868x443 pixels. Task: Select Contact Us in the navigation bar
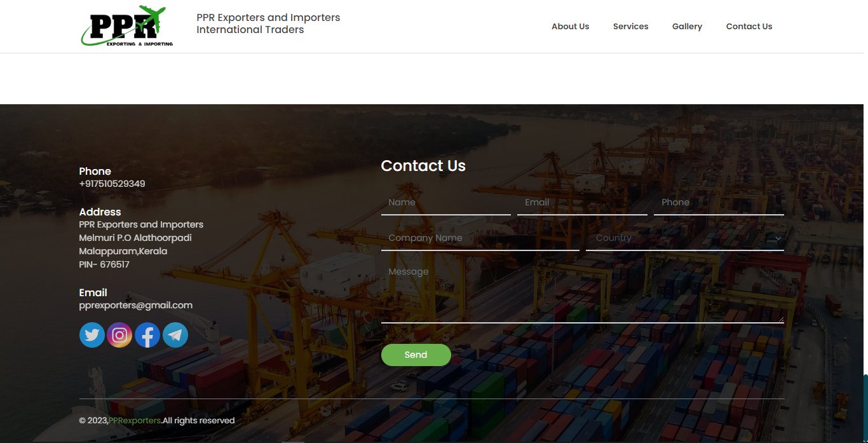(x=749, y=26)
